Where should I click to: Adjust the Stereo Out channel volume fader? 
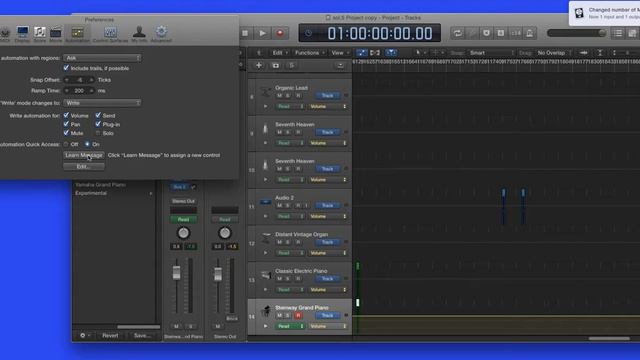tap(218, 274)
